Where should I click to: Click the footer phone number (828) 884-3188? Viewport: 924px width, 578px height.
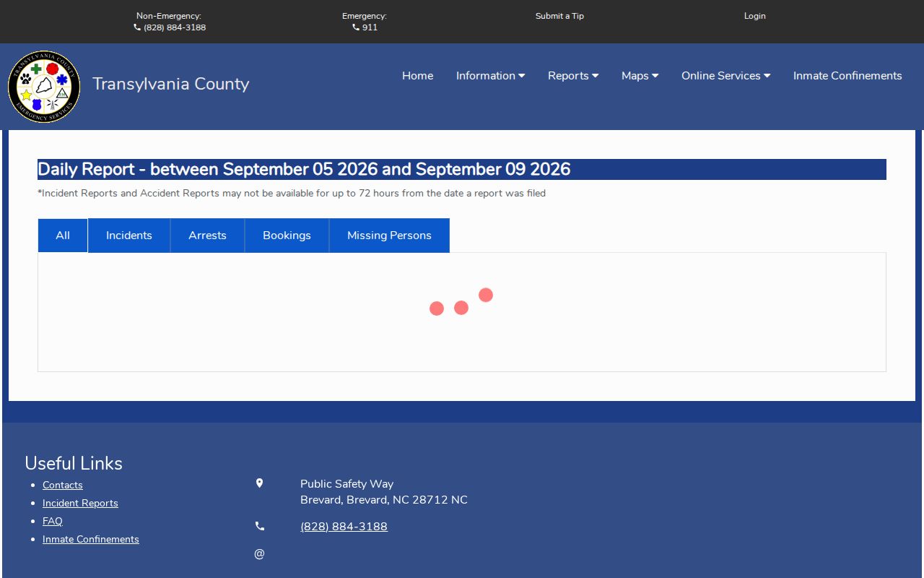click(344, 527)
